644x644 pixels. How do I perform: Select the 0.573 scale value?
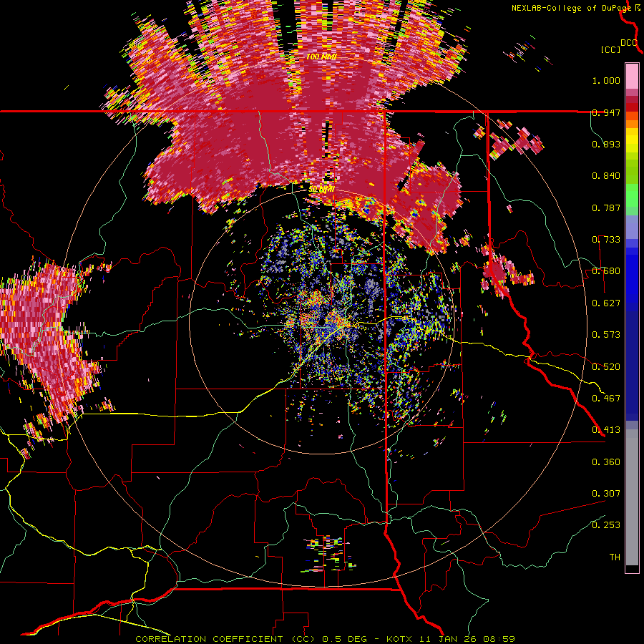(x=606, y=335)
